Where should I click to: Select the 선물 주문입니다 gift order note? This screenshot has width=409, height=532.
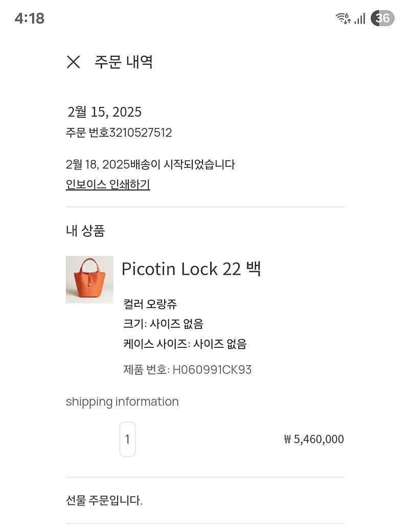pyautogui.click(x=104, y=500)
